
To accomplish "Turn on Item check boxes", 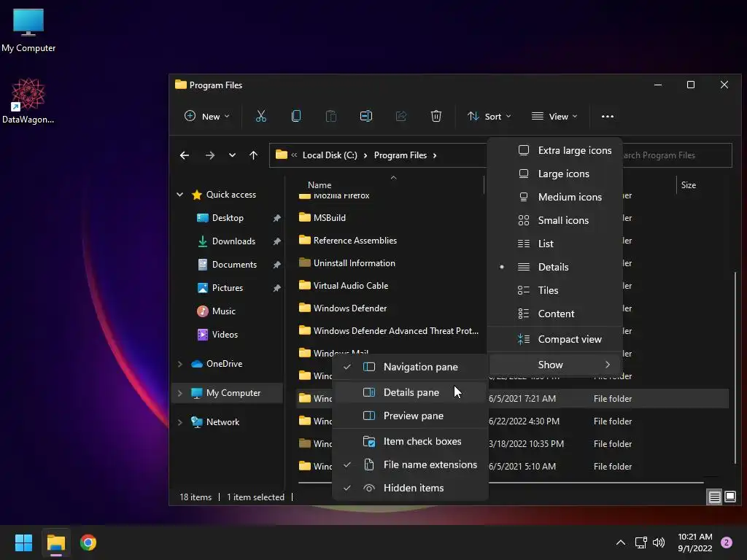I will (x=410, y=441).
